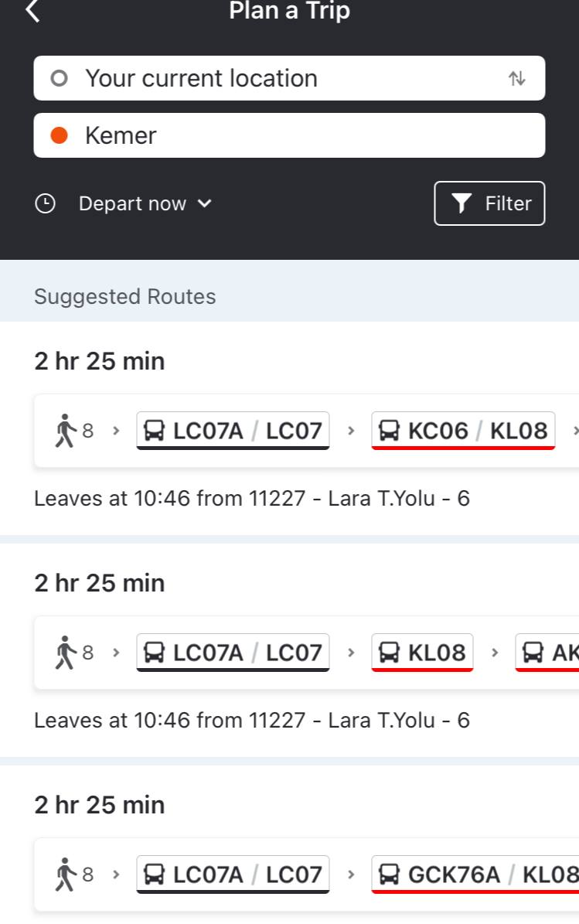Tap the LC07A / LC07 bus chip in first route
This screenshot has width=579, height=924.
(x=233, y=431)
